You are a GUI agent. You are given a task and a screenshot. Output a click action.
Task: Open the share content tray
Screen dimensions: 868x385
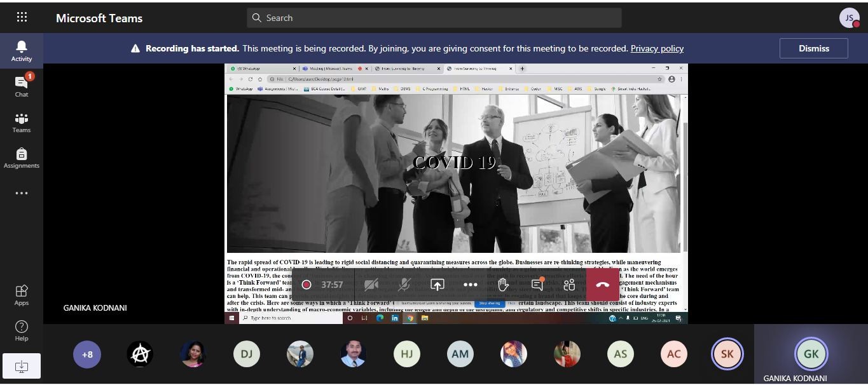click(x=437, y=285)
